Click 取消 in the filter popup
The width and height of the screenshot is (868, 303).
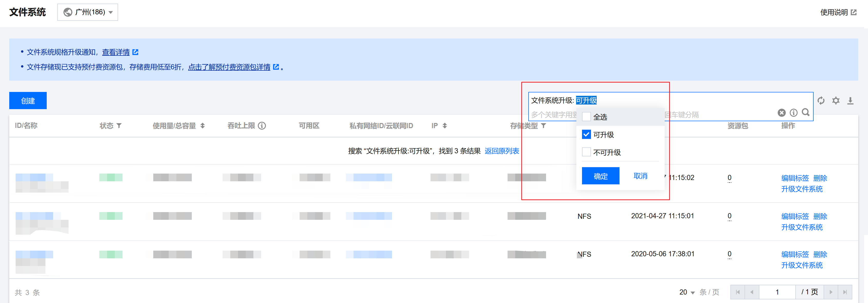[640, 176]
